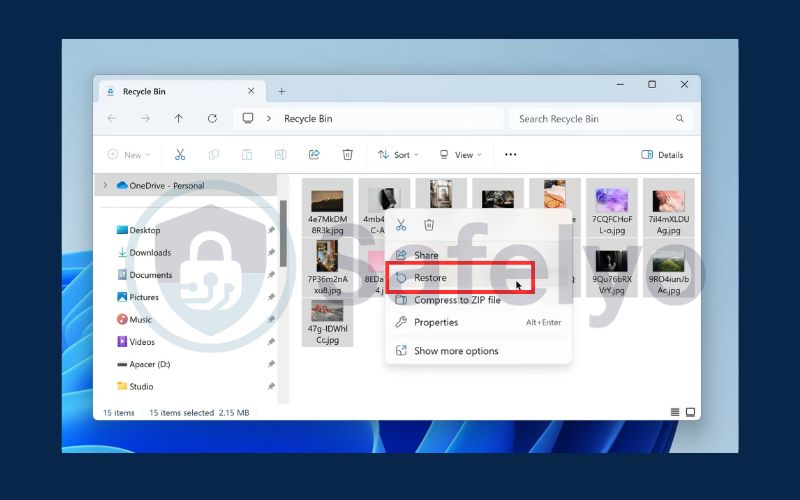The width and height of the screenshot is (800, 500).
Task: Switch to details list view icon
Action: point(674,412)
